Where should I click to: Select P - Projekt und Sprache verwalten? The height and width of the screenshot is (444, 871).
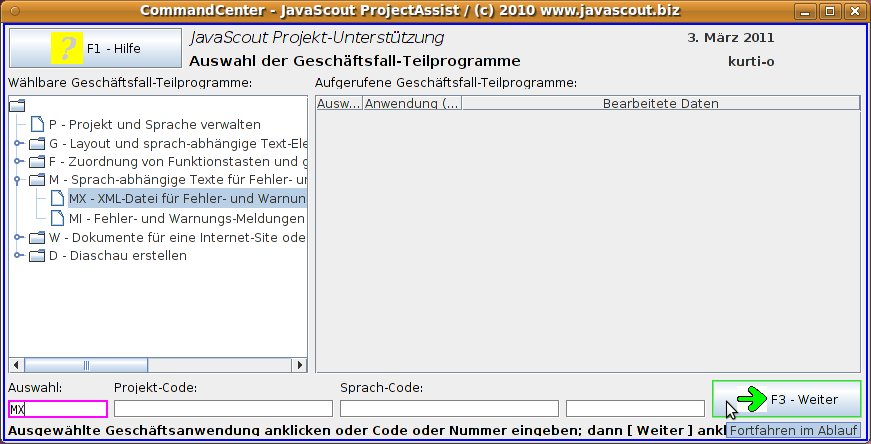[x=154, y=125]
